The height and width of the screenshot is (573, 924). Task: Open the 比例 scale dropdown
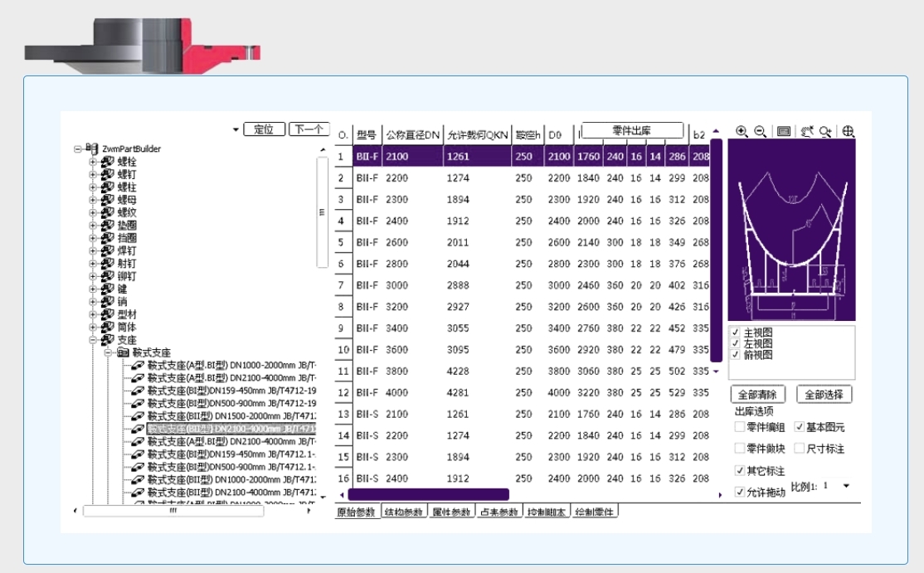[846, 486]
